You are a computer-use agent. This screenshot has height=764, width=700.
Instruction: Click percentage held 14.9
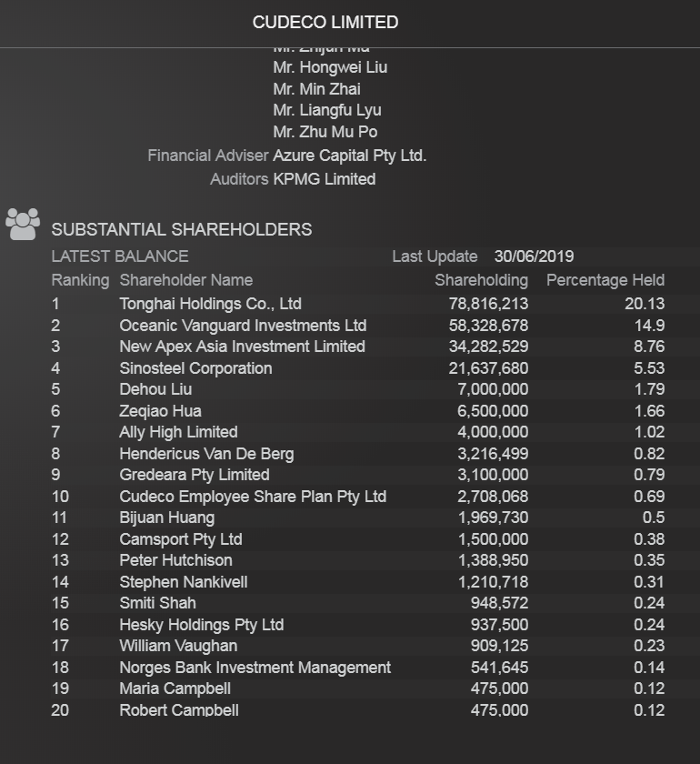649,326
